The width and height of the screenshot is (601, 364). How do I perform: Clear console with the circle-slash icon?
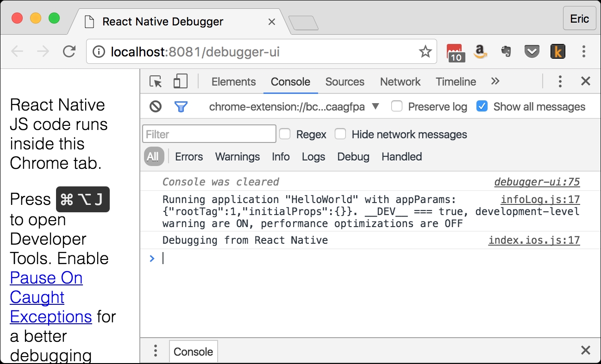(x=156, y=107)
